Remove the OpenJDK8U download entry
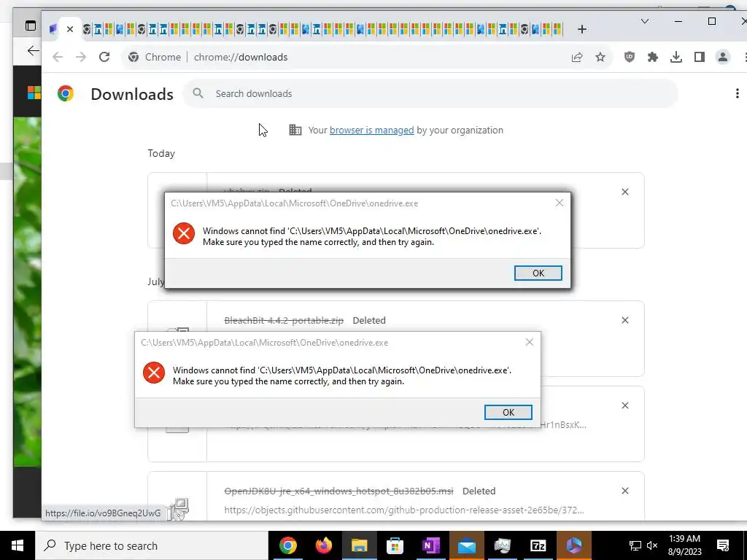 coord(625,491)
